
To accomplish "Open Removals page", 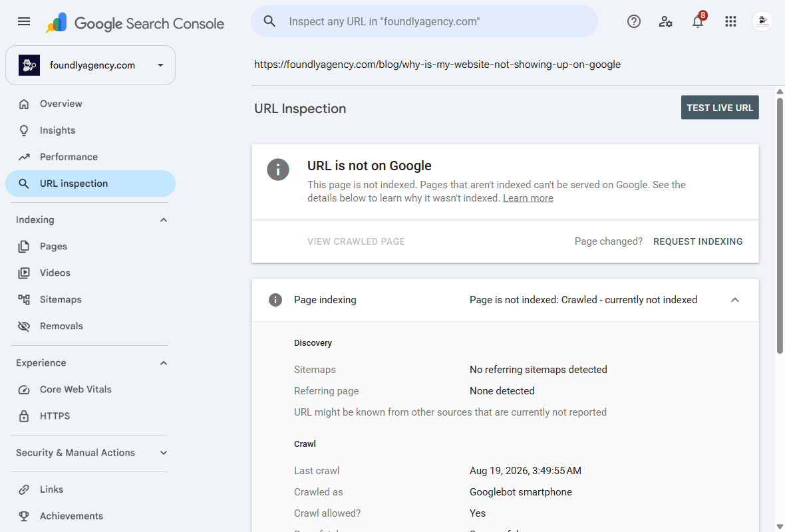I will tap(90, 327).
